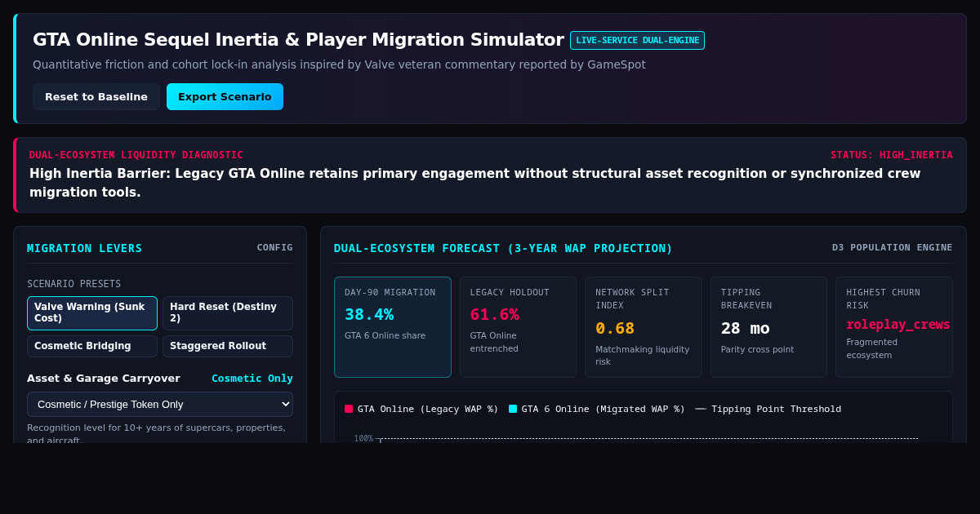Click Cosmetic Only carryover status text
Screen dimensions: 980x514
[x=252, y=379]
